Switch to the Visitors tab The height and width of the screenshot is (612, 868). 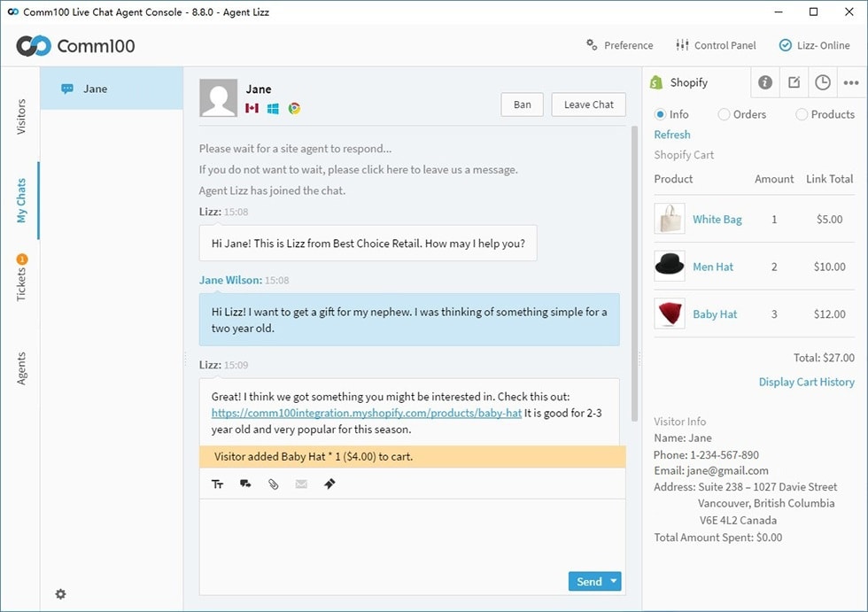click(x=20, y=117)
